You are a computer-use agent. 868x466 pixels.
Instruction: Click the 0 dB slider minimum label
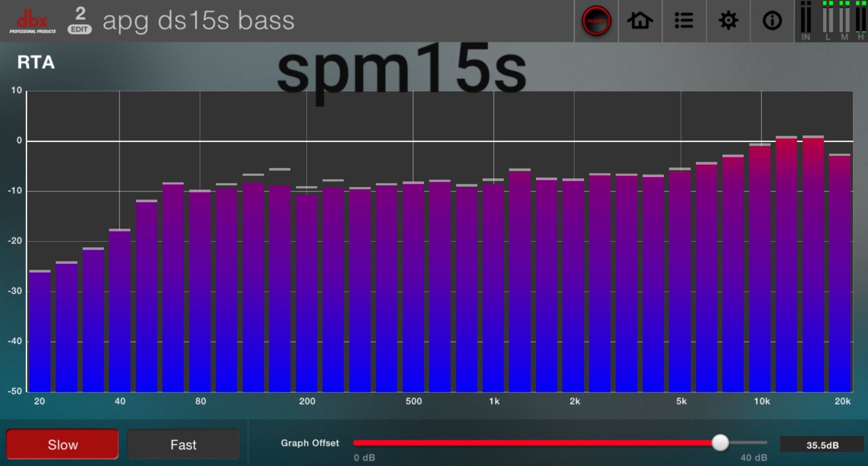pyautogui.click(x=364, y=458)
